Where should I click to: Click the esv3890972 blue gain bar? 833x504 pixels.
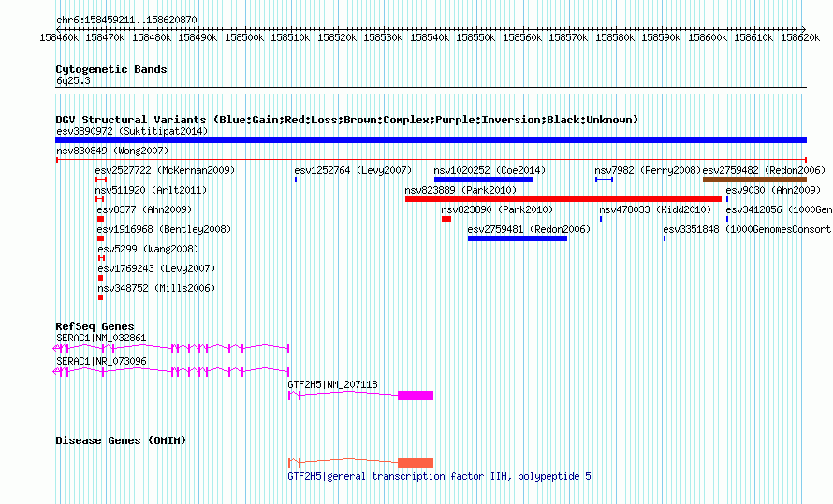431,140
